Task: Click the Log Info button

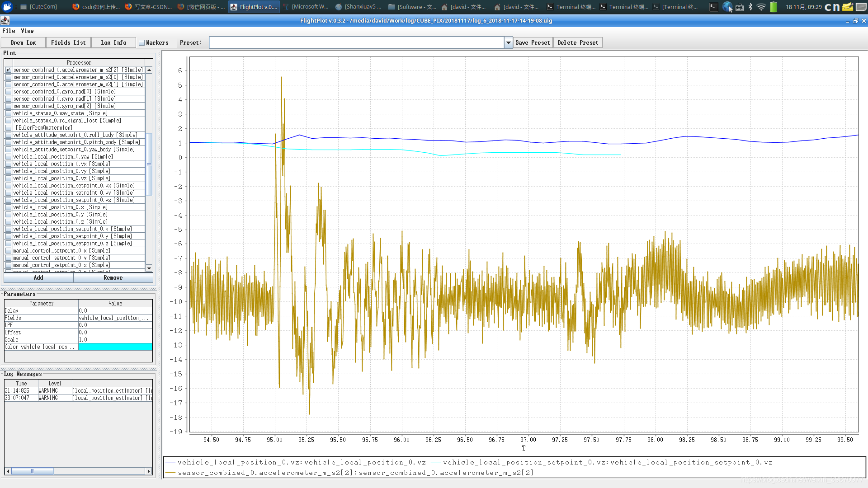Action: 113,43
